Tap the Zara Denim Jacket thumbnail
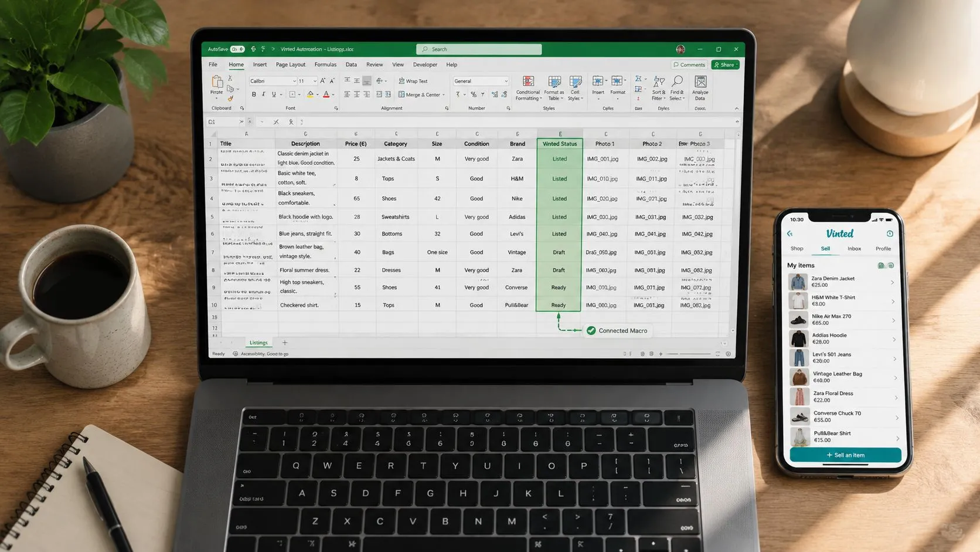 (798, 282)
